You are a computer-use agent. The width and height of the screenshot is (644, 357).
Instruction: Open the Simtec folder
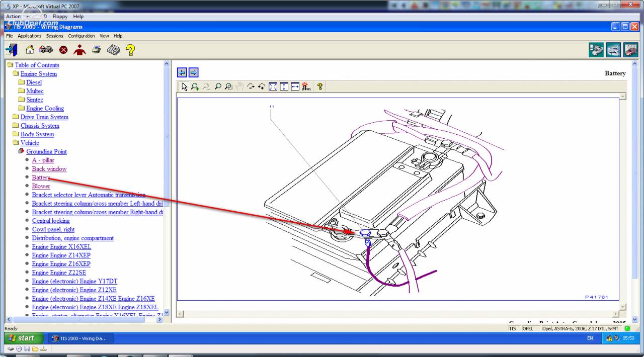35,100
